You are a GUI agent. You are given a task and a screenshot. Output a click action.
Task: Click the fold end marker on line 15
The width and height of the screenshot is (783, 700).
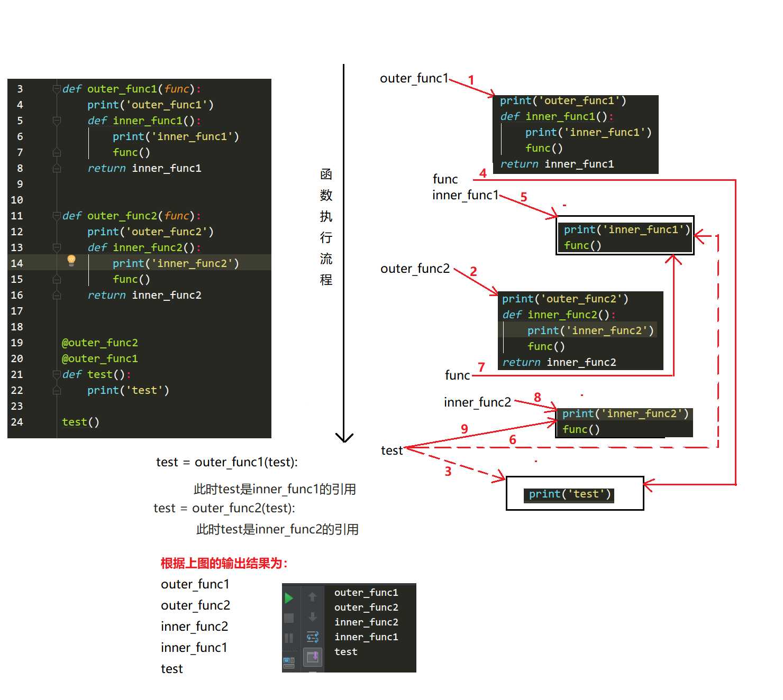tap(57, 280)
